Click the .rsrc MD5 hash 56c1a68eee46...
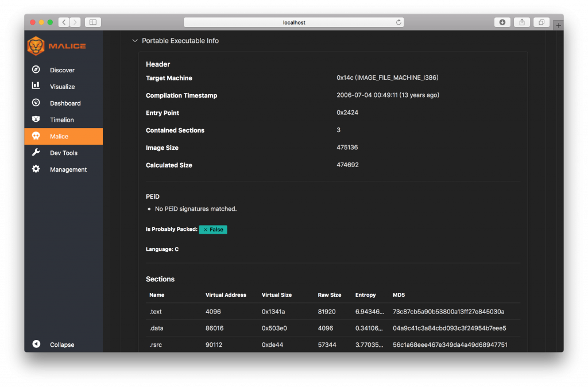588x387 pixels. pyautogui.click(x=450, y=345)
